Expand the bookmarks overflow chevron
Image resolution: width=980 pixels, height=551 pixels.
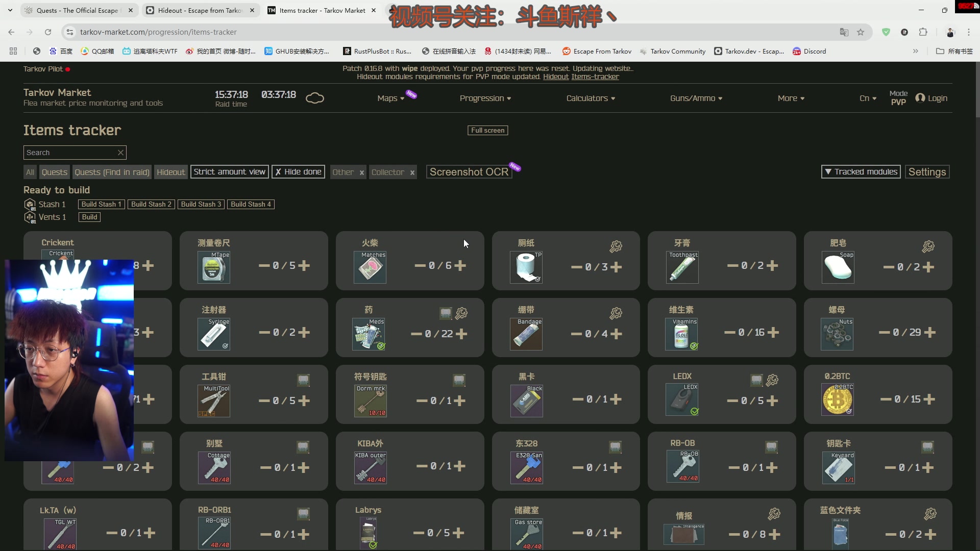[916, 51]
